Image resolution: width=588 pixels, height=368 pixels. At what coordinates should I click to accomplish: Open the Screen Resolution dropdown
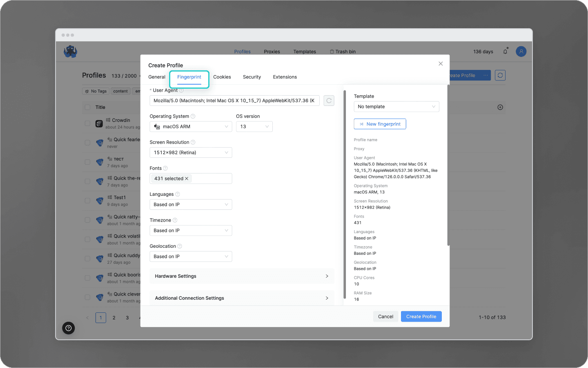pos(191,153)
